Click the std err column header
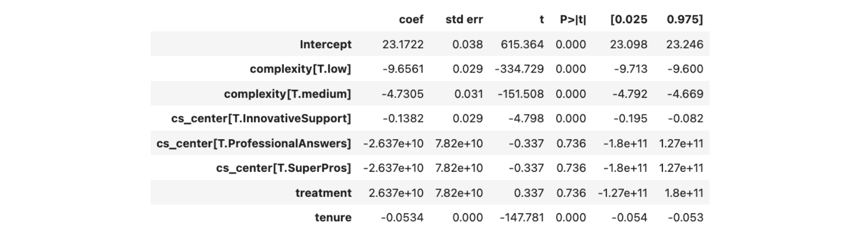The image size is (868, 234). pos(464,19)
